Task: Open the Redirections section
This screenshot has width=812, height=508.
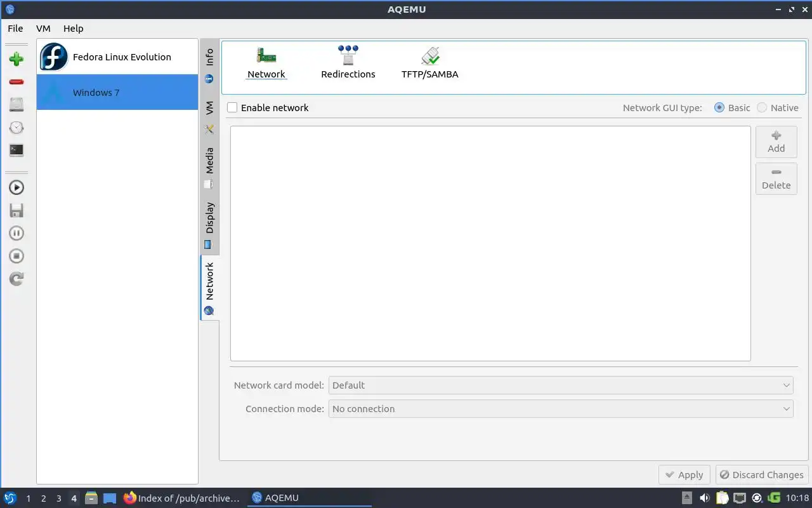Action: click(x=348, y=62)
